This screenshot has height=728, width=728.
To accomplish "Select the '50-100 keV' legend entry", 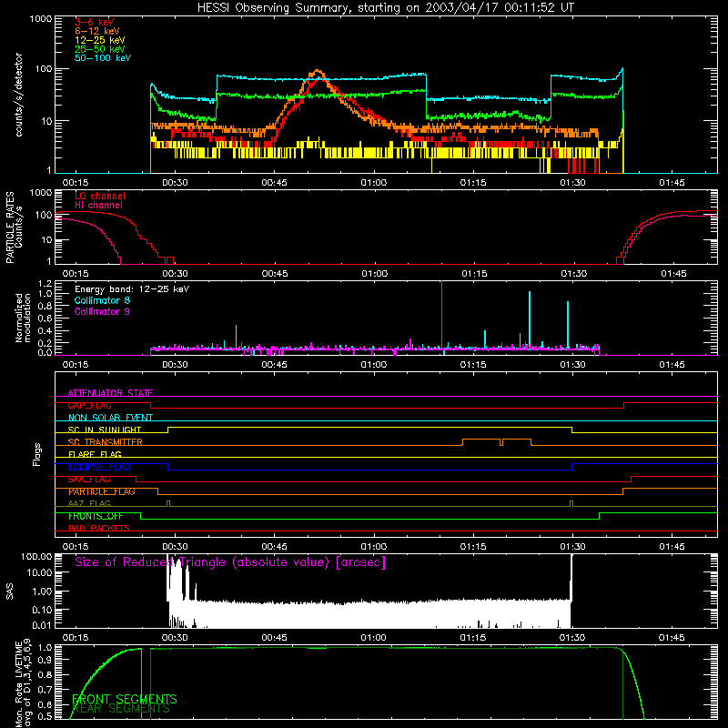I will (103, 58).
